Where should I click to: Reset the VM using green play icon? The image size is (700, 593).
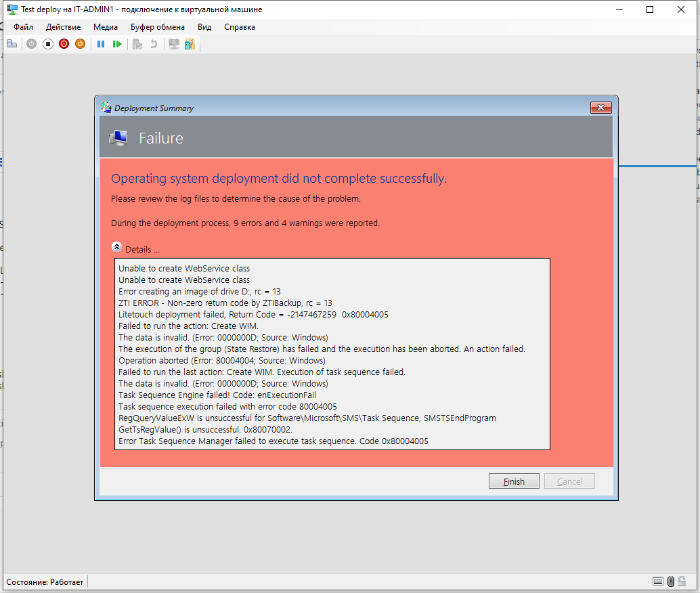coord(117,44)
